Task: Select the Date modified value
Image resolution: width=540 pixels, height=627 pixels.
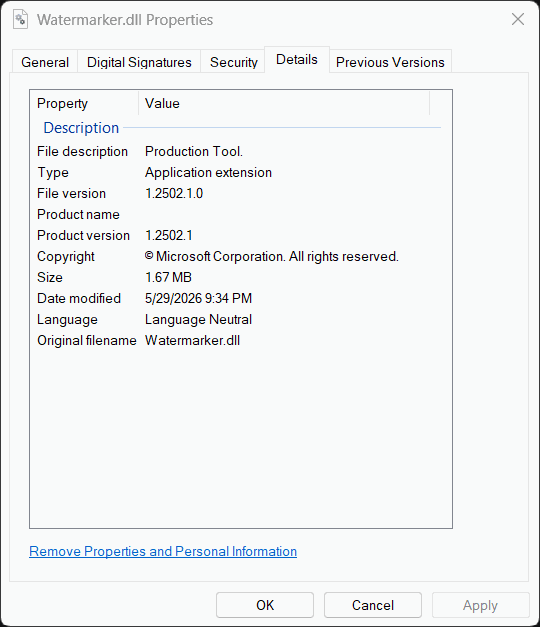Action: [x=198, y=299]
